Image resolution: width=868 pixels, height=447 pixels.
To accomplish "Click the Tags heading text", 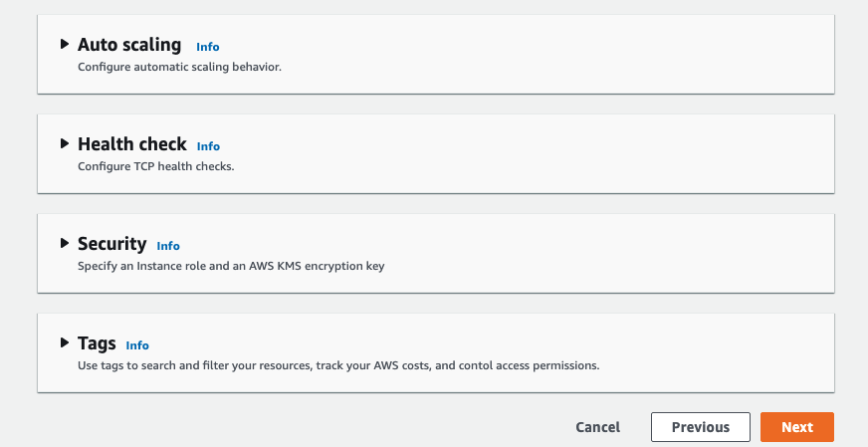I will tap(97, 343).
